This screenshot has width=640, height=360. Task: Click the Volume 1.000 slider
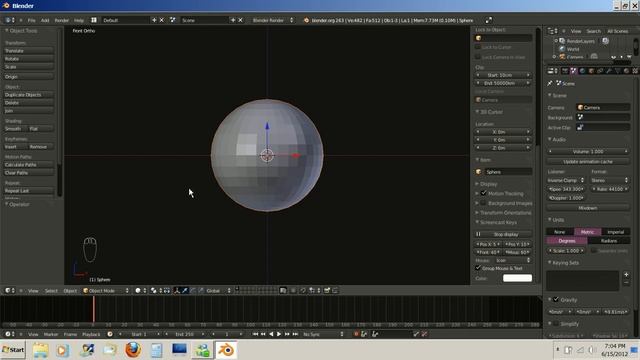pos(588,151)
